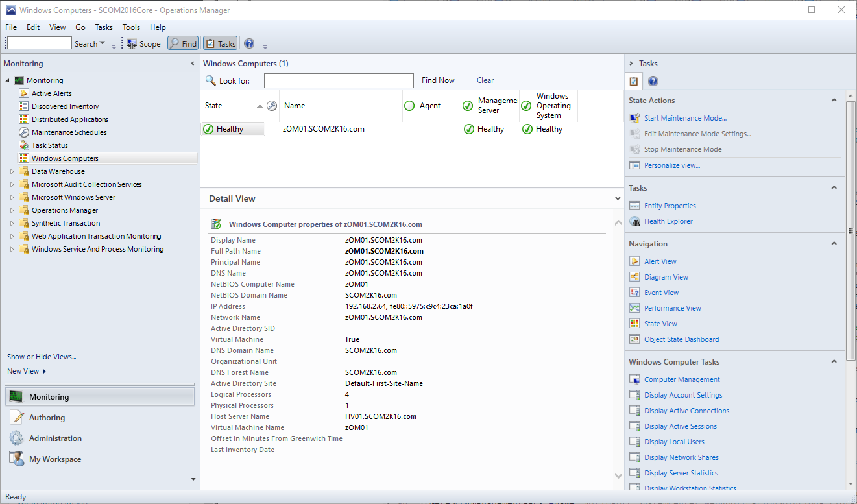Click the Monitoring workspace icon
857x504 pixels.
click(17, 396)
